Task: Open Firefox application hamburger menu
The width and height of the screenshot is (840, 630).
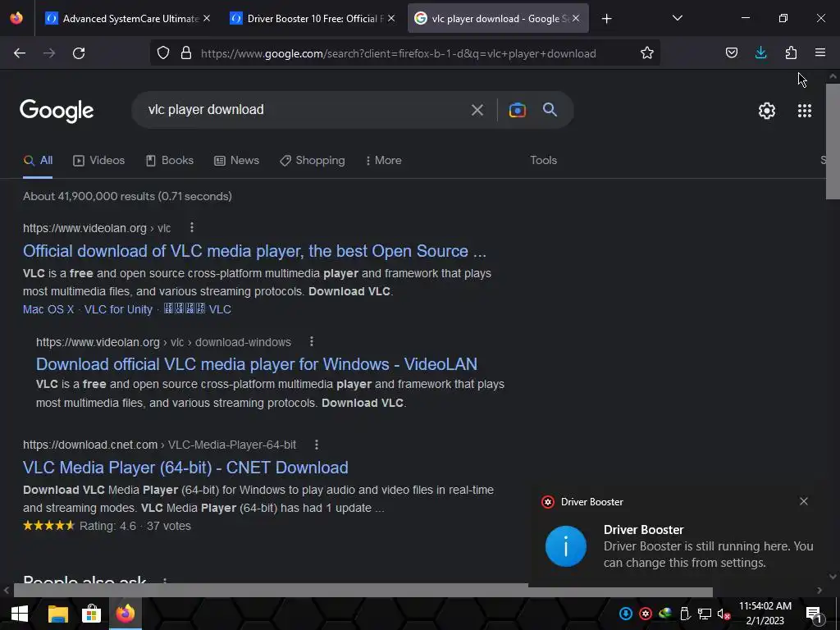Action: coord(820,52)
